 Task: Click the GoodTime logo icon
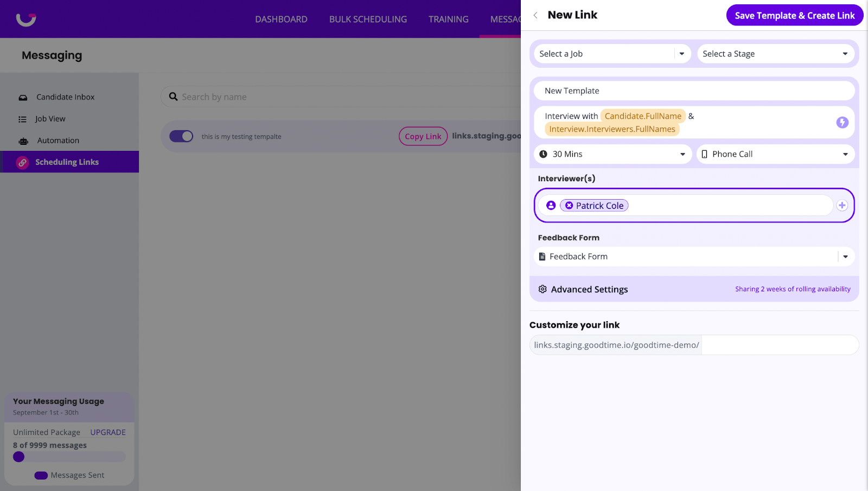click(x=25, y=19)
